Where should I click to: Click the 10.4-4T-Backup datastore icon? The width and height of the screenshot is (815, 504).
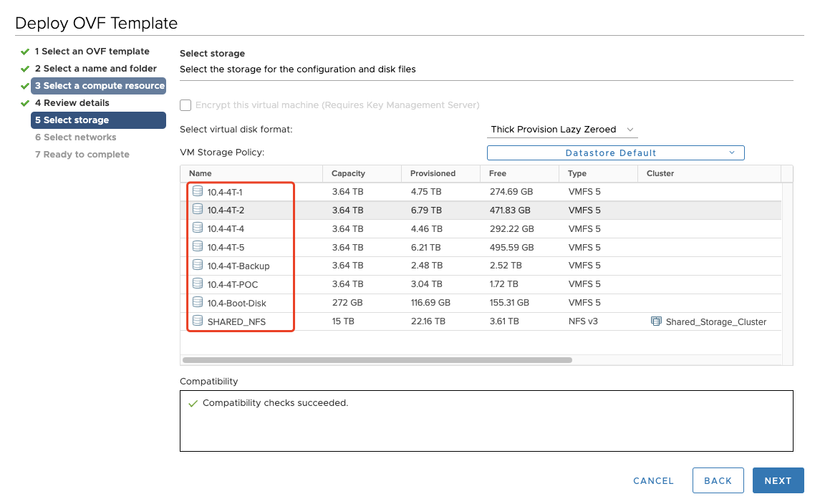click(198, 266)
